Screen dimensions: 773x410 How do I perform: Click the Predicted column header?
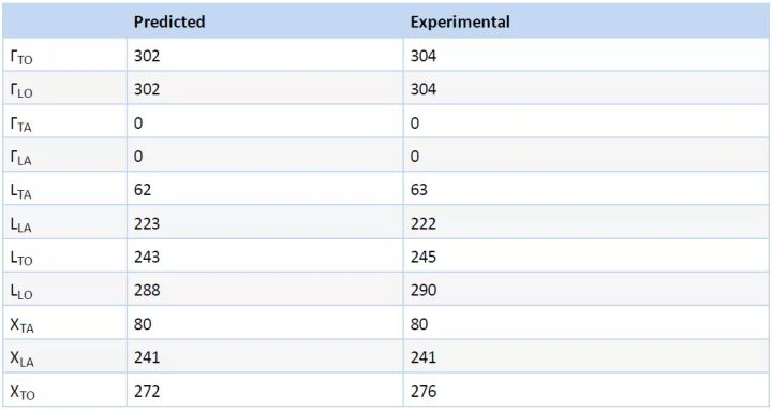(169, 22)
